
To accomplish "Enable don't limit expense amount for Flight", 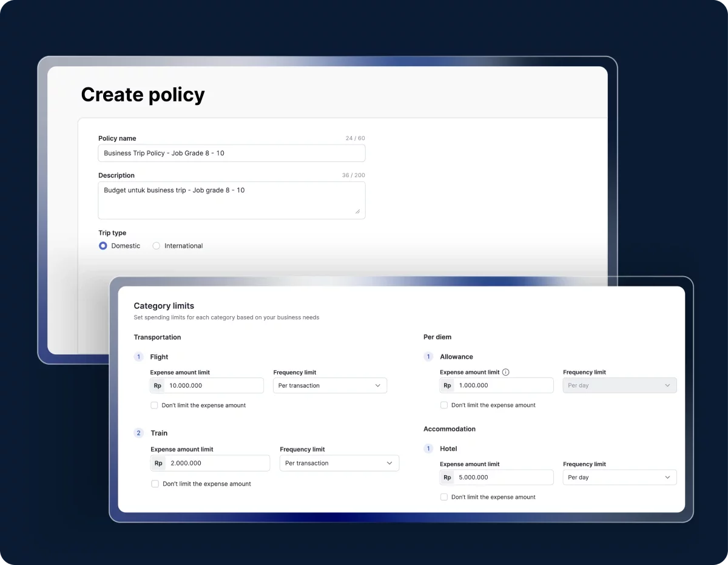I will click(154, 405).
